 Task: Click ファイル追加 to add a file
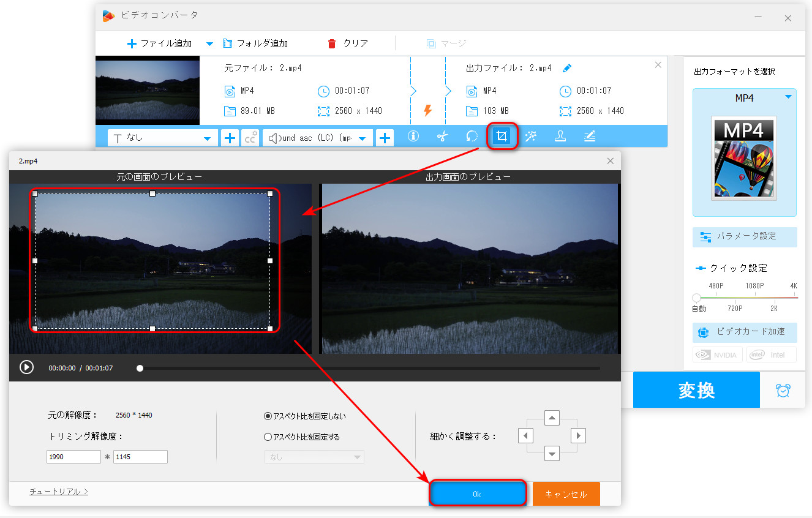(x=160, y=43)
